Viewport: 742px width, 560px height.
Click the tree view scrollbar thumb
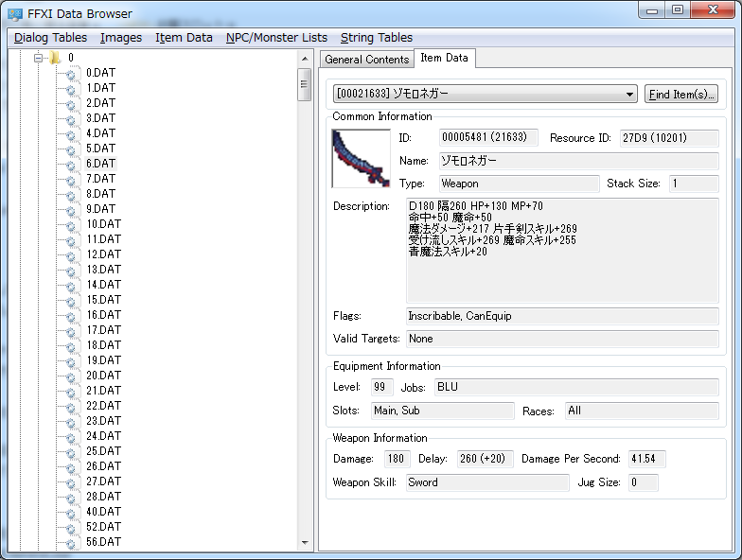coord(305,85)
